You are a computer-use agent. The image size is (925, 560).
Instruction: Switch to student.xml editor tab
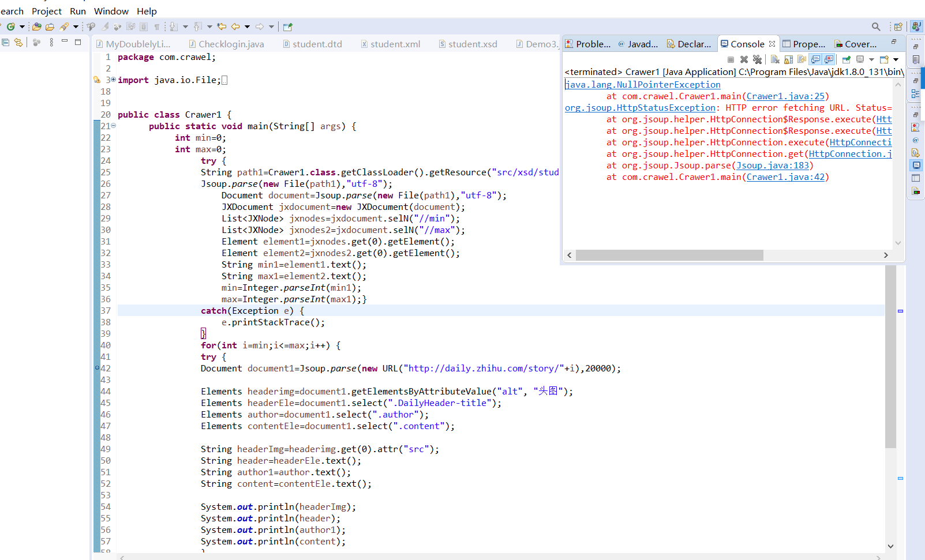391,44
